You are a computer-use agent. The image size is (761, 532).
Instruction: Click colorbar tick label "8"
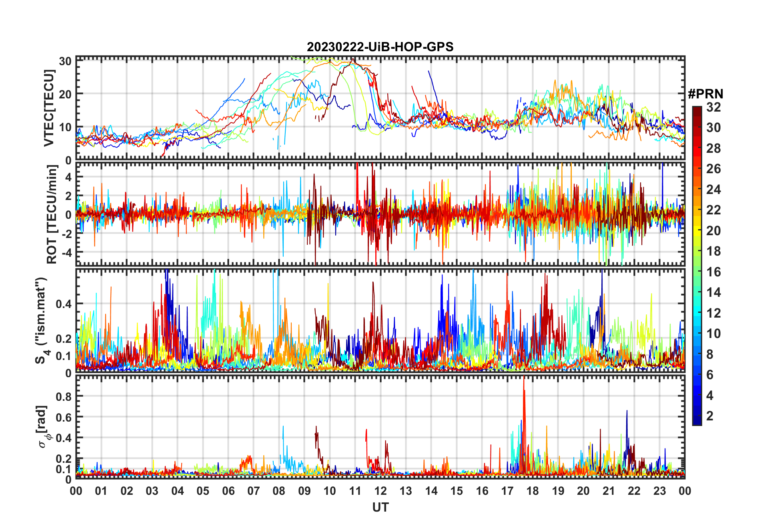point(710,354)
